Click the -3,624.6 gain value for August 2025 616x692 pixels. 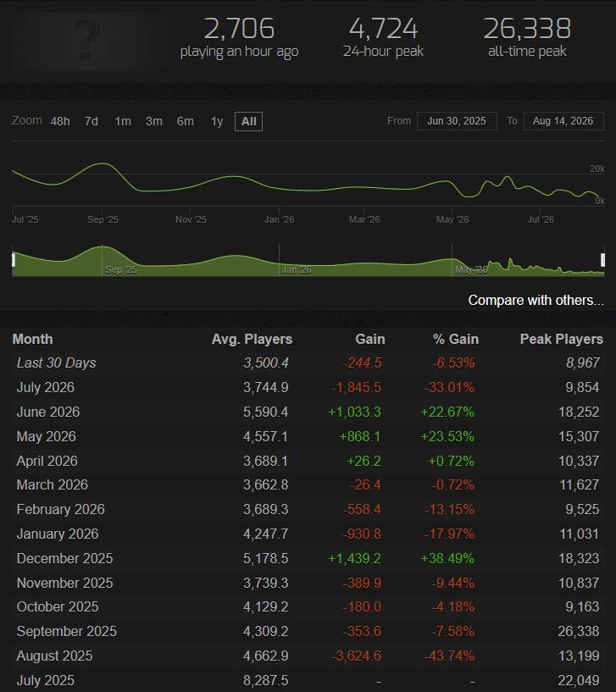click(x=356, y=656)
